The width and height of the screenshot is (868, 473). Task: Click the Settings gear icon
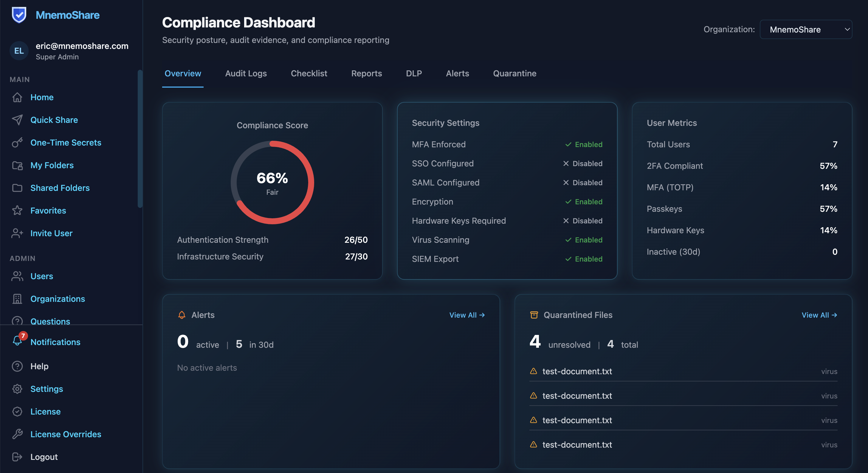click(x=17, y=389)
